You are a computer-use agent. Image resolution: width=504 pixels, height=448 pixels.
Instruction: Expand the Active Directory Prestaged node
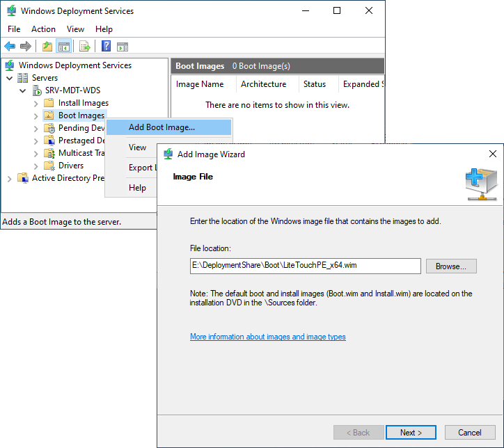pos(10,179)
